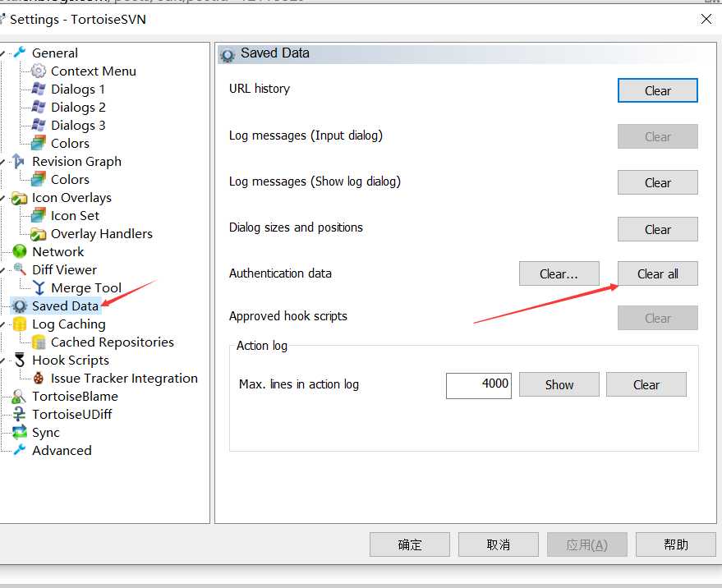Click the TortoiseBlame icon
This screenshot has width=722, height=588.
point(20,396)
